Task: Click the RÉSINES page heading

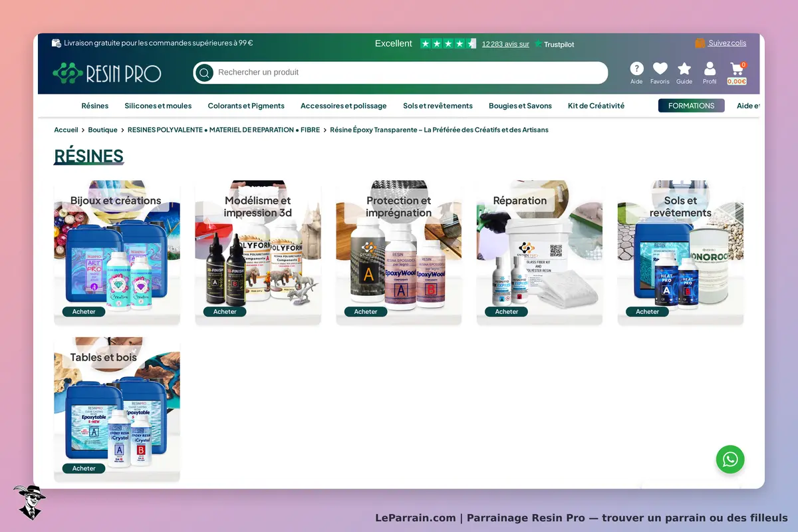Action: (88, 157)
